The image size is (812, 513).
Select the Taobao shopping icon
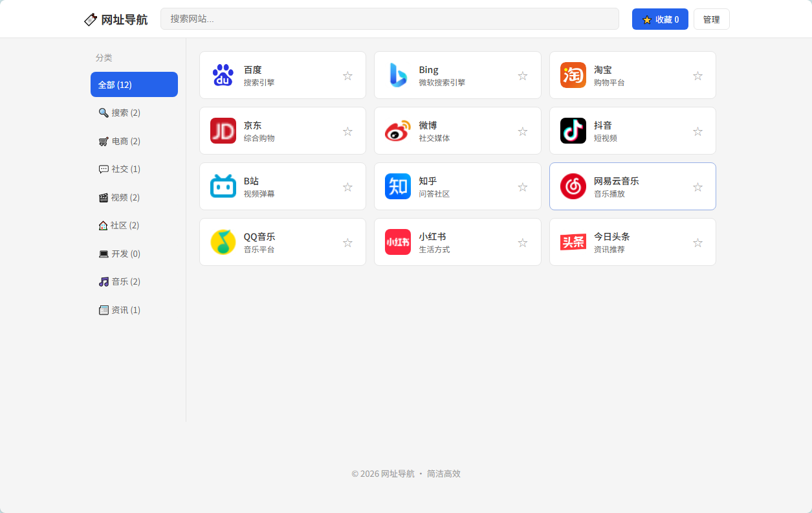pyautogui.click(x=573, y=75)
